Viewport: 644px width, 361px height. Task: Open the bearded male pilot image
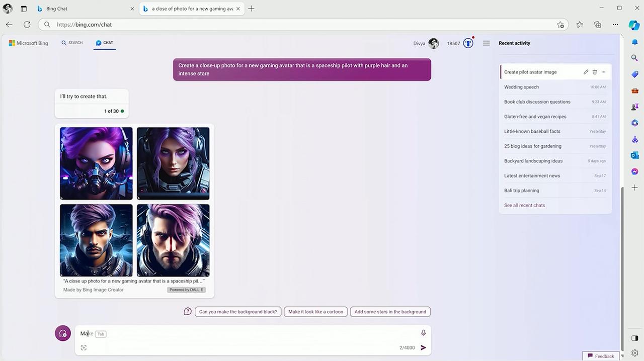pyautogui.click(x=173, y=240)
